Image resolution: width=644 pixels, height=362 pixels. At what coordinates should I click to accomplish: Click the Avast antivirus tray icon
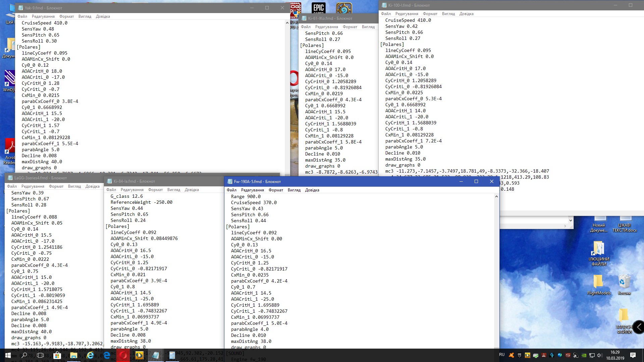[x=511, y=355]
